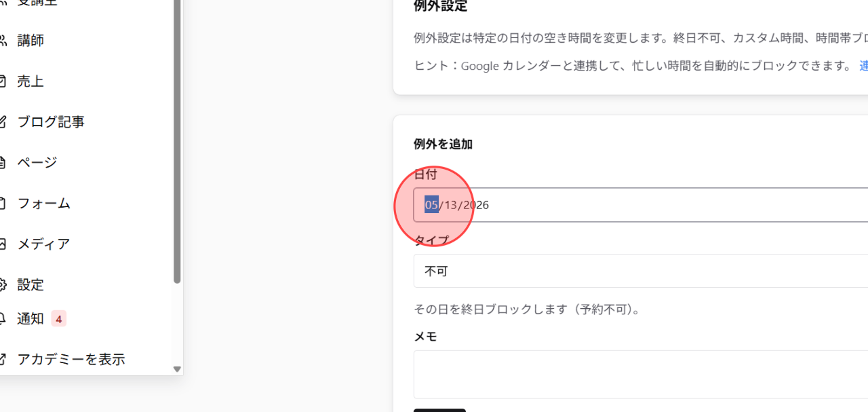Click the 例外設定 heading text
The width and height of the screenshot is (868, 412).
[x=440, y=6]
